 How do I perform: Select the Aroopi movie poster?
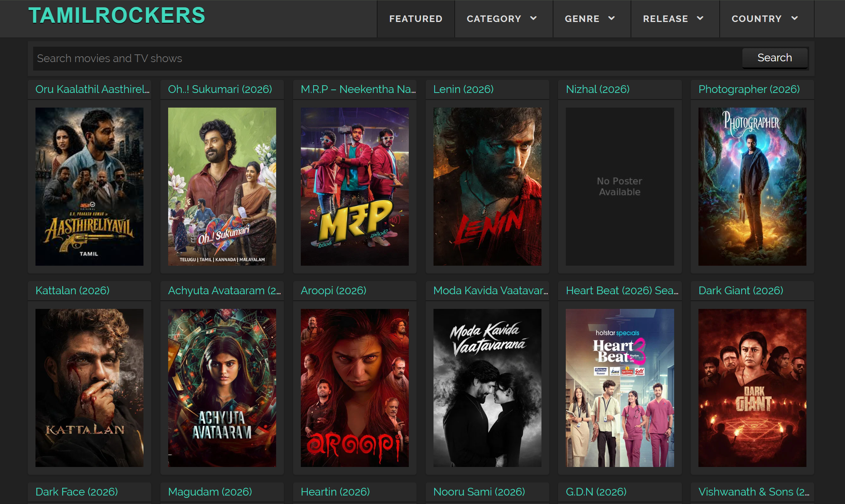tap(355, 388)
